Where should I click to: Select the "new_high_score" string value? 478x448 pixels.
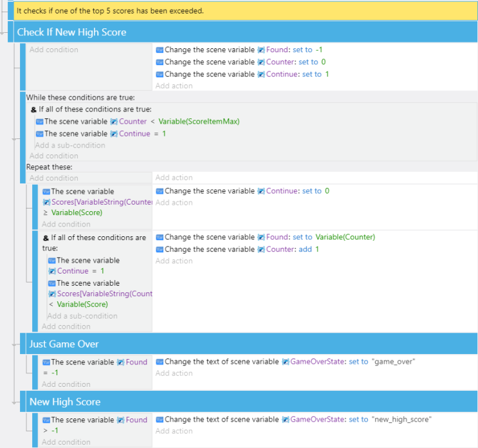(x=401, y=420)
